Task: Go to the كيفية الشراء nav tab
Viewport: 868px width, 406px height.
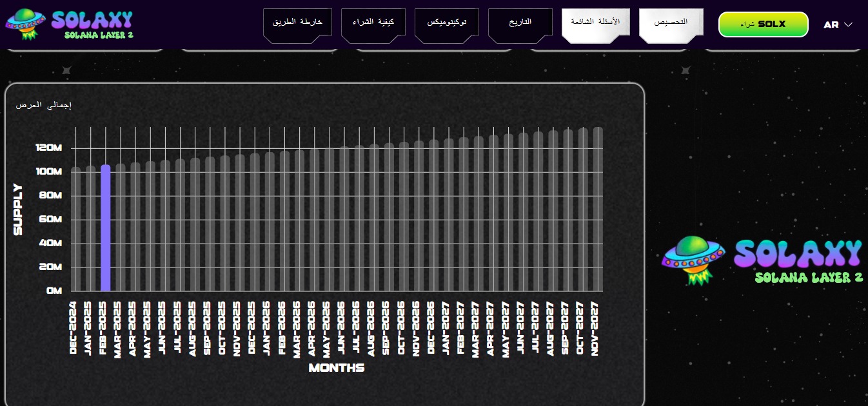Action: click(x=373, y=26)
